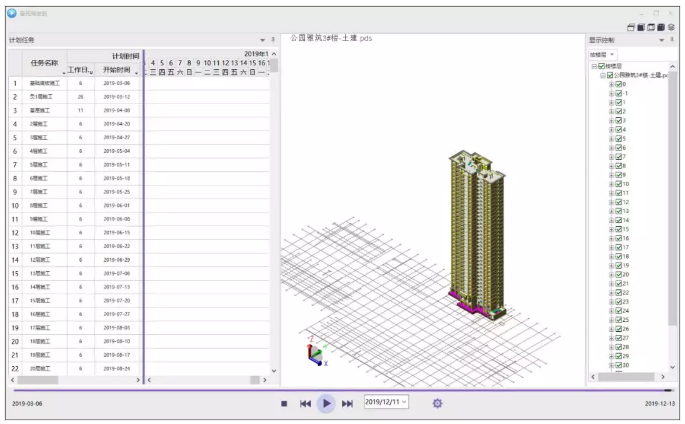Click the XYZ axis gizmo in the viewport
Viewport: 685px width, 424px height.
[x=317, y=352]
